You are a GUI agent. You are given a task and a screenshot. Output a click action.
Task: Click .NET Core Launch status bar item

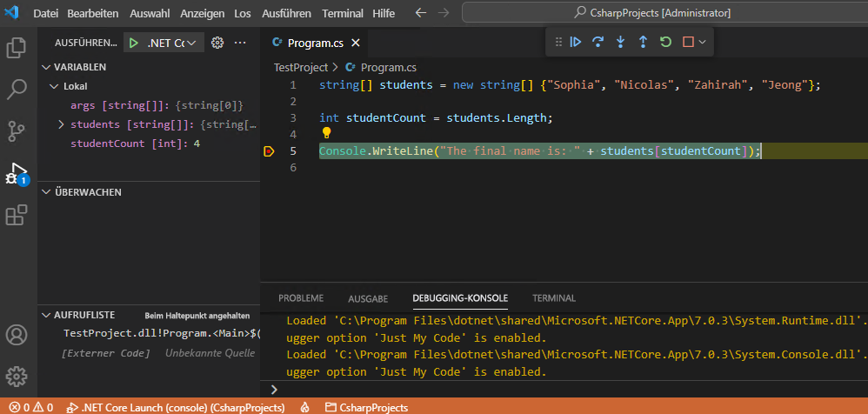176,408
